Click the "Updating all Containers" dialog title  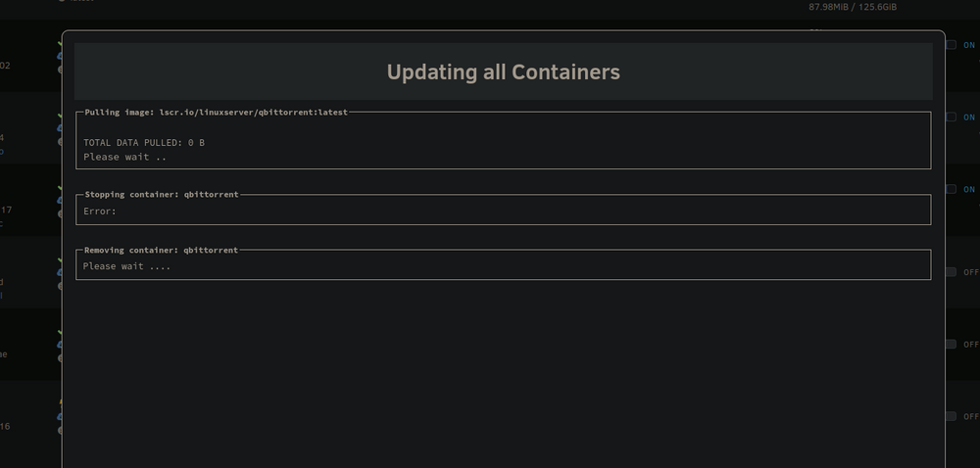point(503,72)
